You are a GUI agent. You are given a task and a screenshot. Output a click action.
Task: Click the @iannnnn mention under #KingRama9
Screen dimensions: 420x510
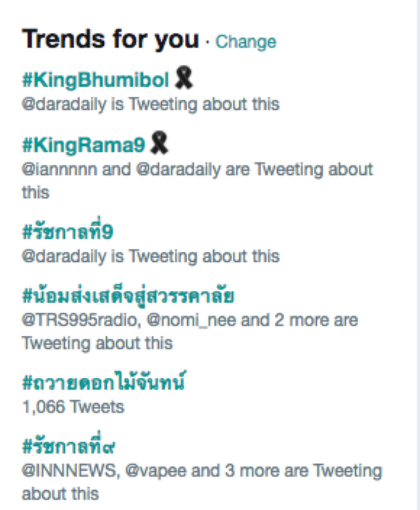60,170
